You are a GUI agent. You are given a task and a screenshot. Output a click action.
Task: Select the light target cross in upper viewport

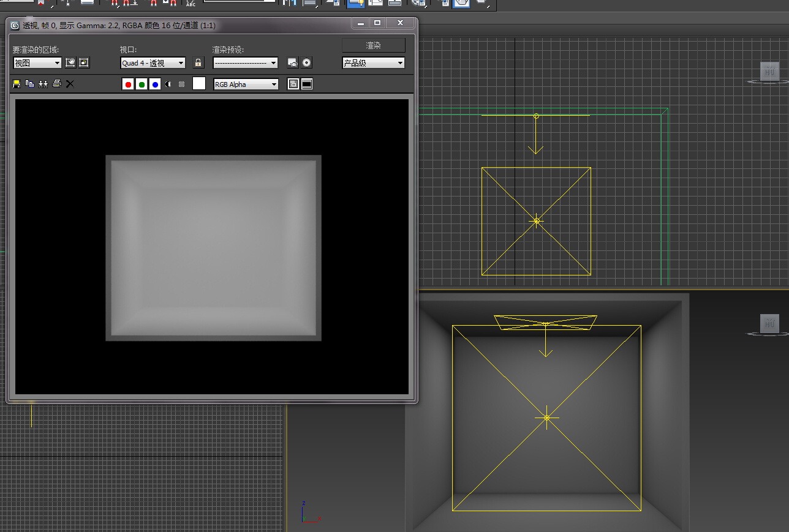click(x=537, y=220)
